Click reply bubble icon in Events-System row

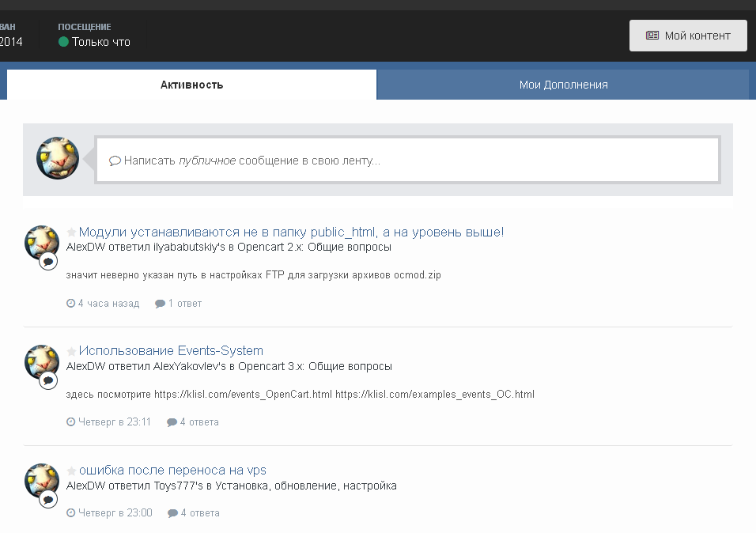[172, 422]
